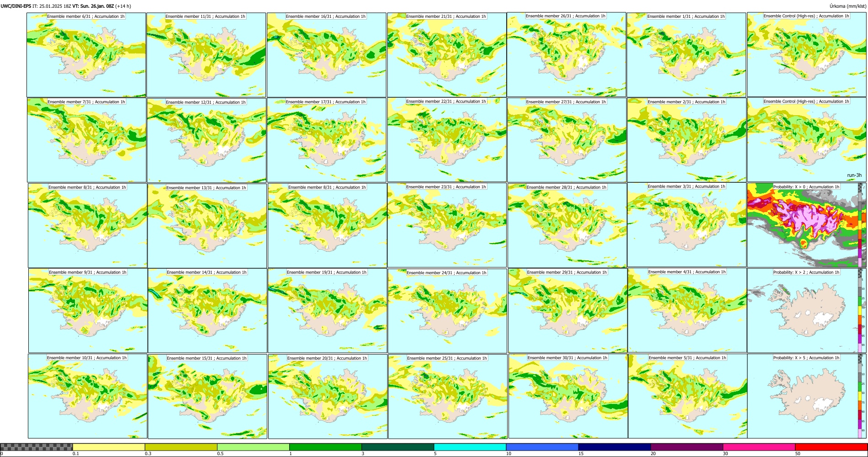Open the Ensemble member 12/31 map panel

tap(206, 140)
